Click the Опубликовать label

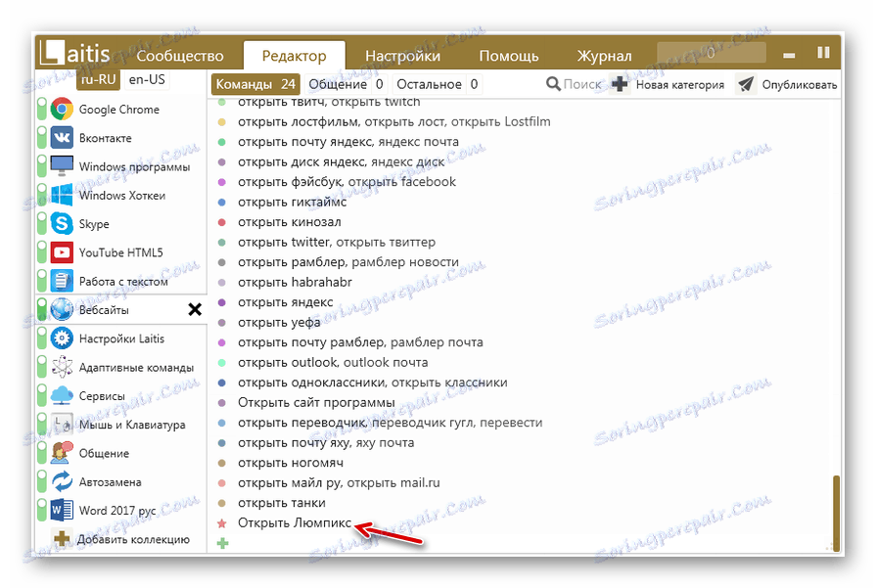pos(800,85)
